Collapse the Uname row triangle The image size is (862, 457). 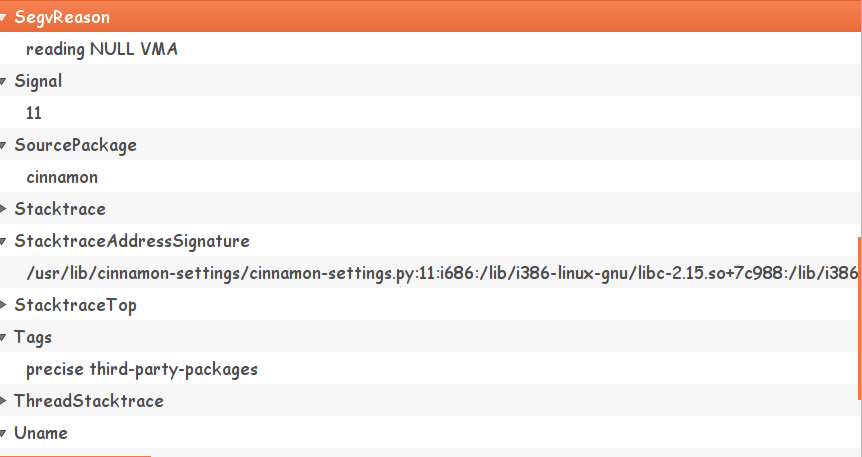coord(4,434)
